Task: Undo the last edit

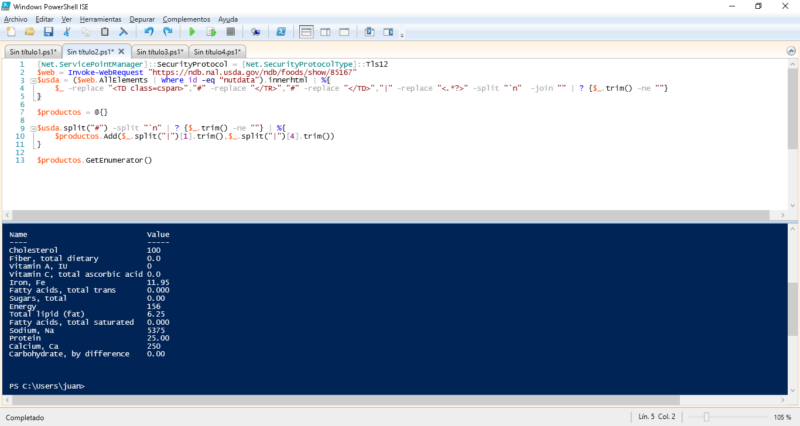Action: click(x=148, y=32)
